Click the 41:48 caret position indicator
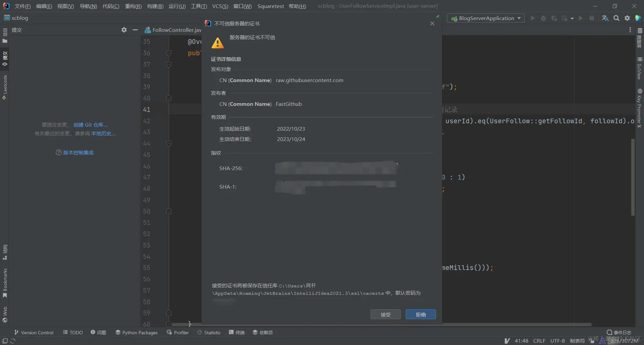The height and width of the screenshot is (345, 644). [x=521, y=341]
